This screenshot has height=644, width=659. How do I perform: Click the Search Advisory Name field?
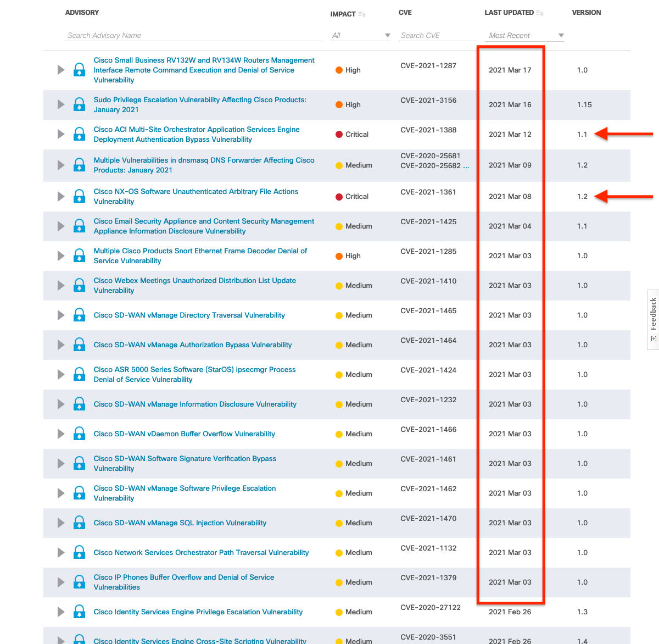193,35
